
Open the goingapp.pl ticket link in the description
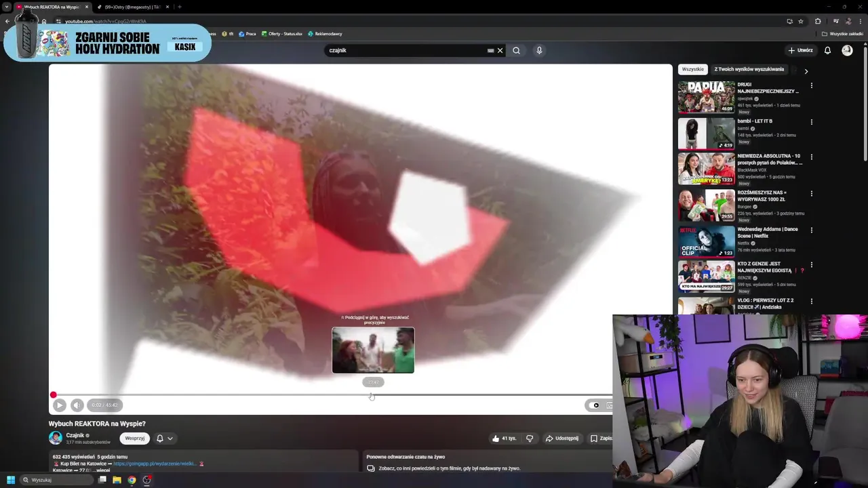pyautogui.click(x=155, y=464)
